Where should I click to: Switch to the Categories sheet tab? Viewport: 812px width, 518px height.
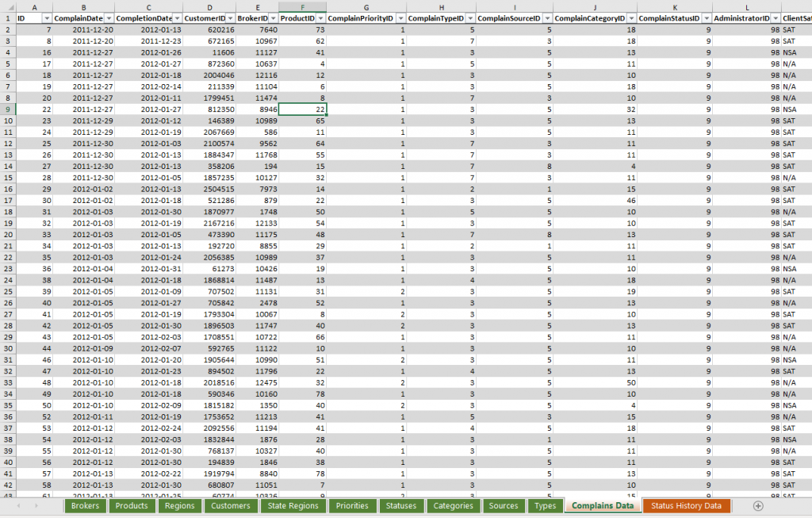point(453,505)
